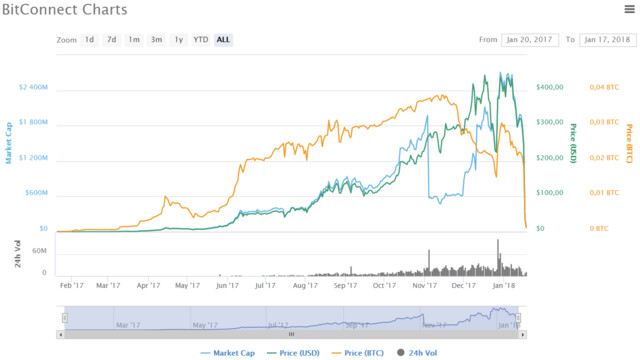Set zoom range to 3m
Viewport: 640px width, 360px height.
click(157, 40)
